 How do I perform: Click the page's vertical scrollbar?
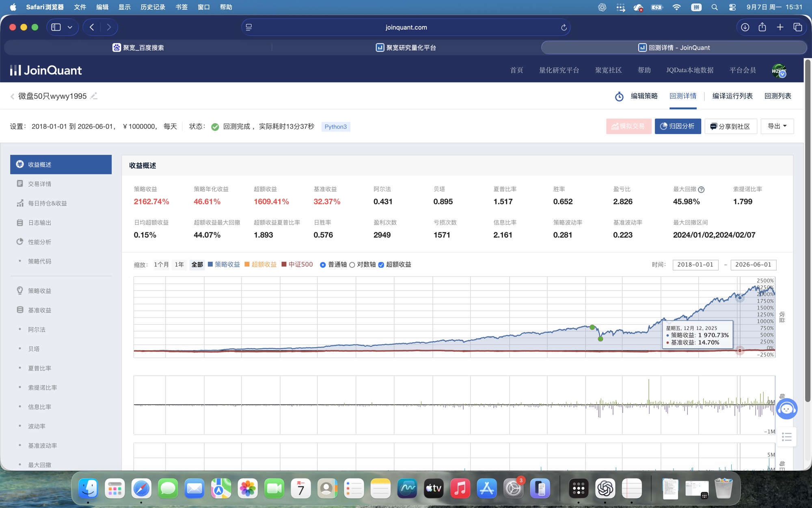click(808, 230)
